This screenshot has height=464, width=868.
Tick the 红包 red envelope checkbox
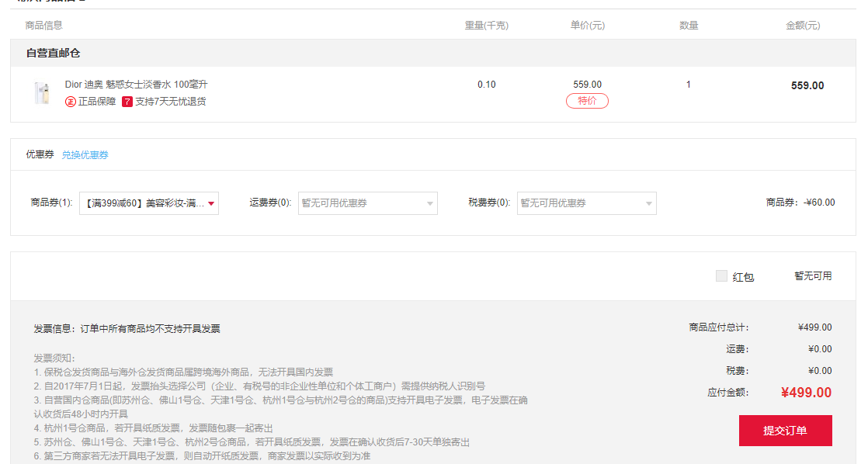[x=721, y=276]
